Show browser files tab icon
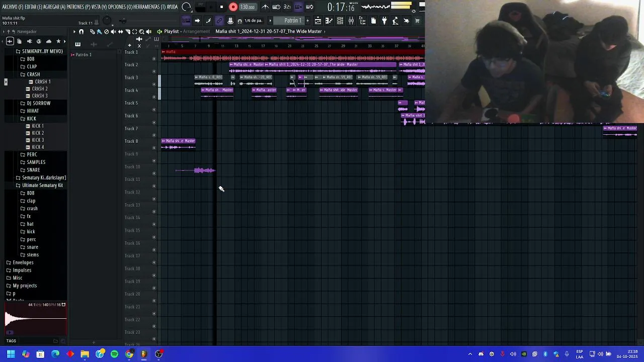 coord(19,41)
